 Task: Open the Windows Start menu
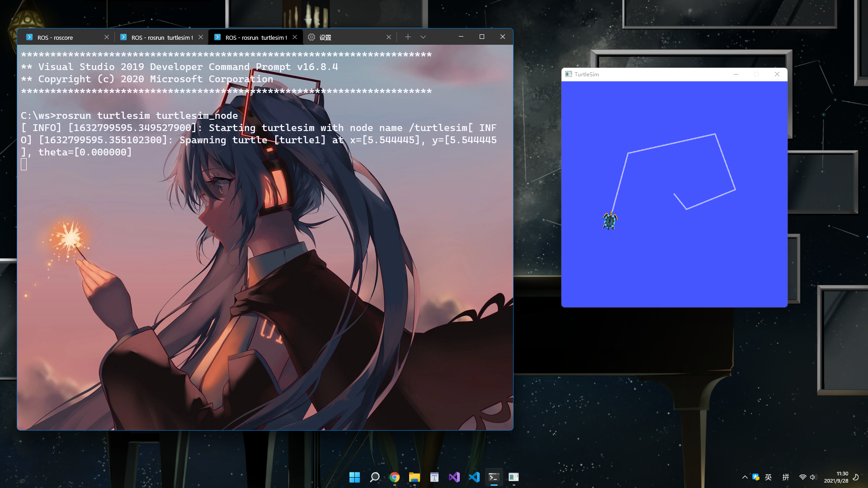354,477
